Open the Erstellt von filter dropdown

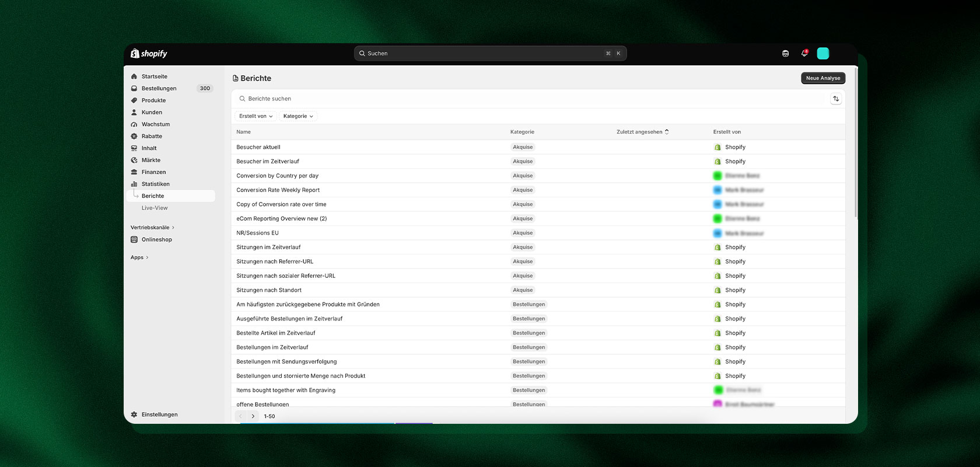coord(256,116)
